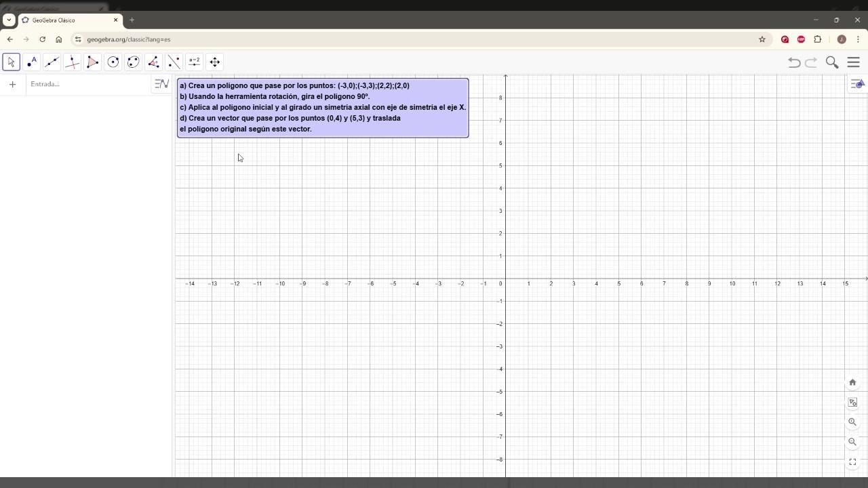Select the Line tool
Screen dimensions: 868x488
click(x=52, y=62)
